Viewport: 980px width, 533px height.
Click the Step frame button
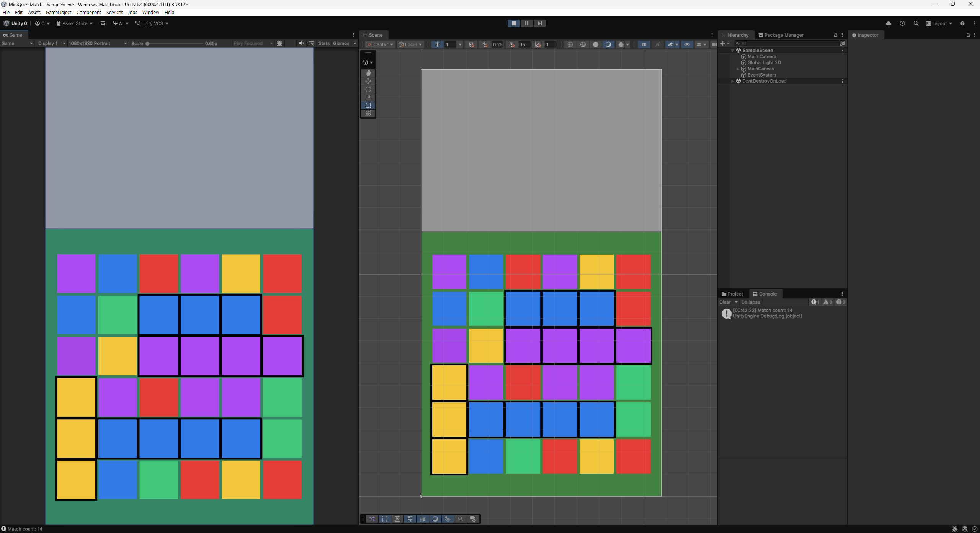pyautogui.click(x=539, y=23)
